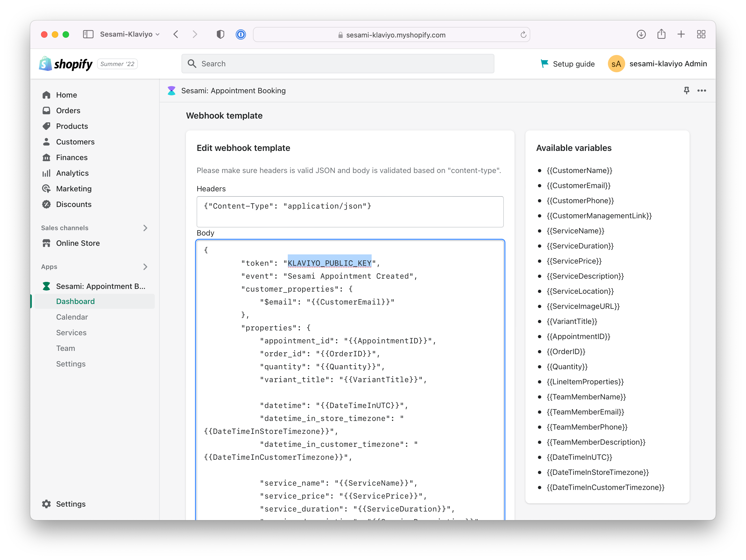Screen dimensions: 746x560
Task: Click the {{ServiceLocation}} variable
Action: pos(580,291)
